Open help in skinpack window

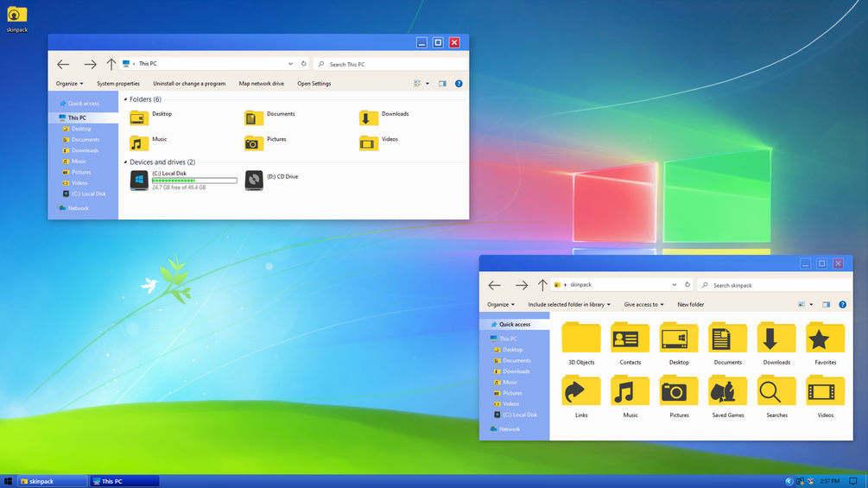click(x=843, y=304)
